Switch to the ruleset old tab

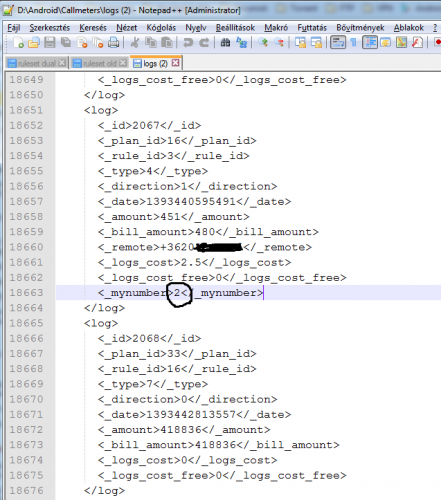[100, 63]
